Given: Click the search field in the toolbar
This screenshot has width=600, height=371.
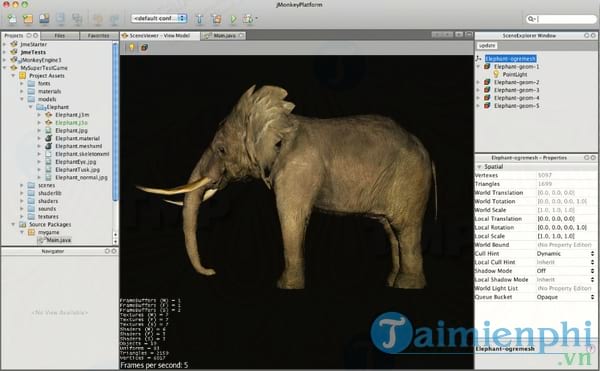Looking at the screenshot, I should (x=561, y=19).
